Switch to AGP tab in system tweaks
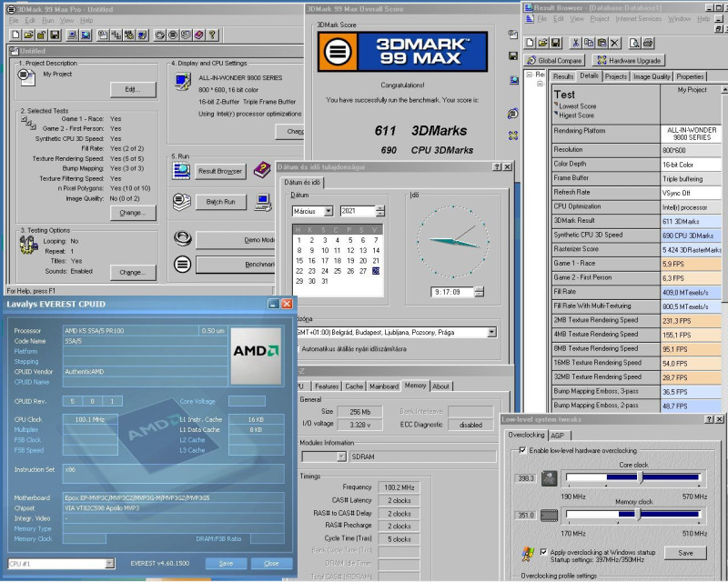 [557, 436]
